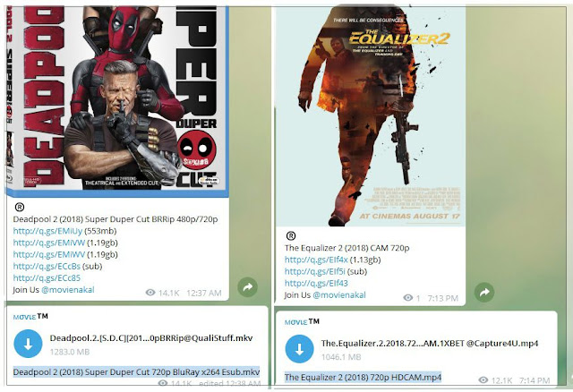
Task: Open link http://q.gs/EIf4x (1.13gb)
Action: [x=316, y=260]
